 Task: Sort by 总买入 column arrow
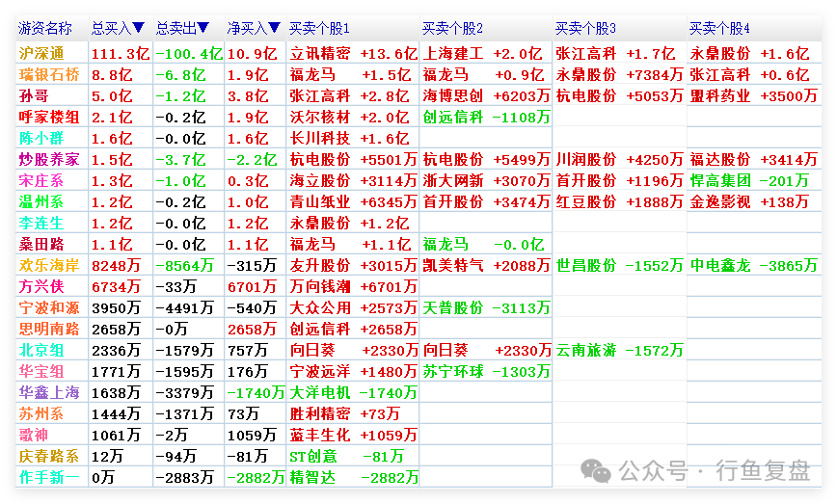[x=138, y=28]
